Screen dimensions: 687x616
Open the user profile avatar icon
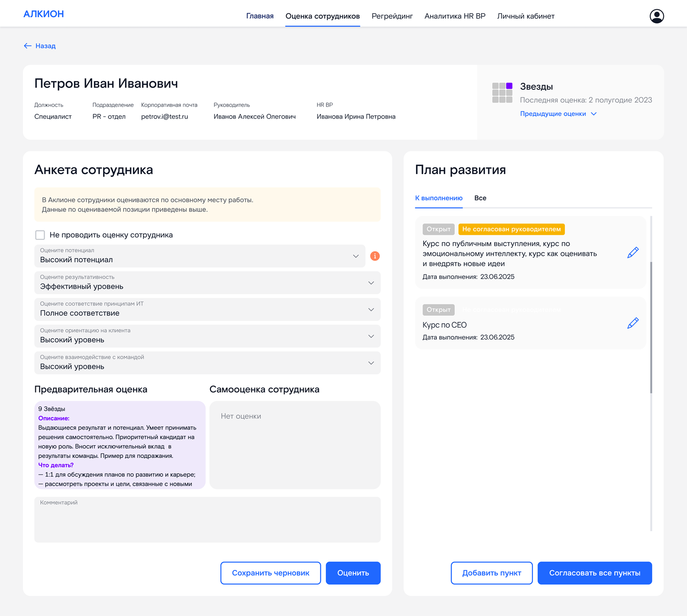tap(657, 16)
